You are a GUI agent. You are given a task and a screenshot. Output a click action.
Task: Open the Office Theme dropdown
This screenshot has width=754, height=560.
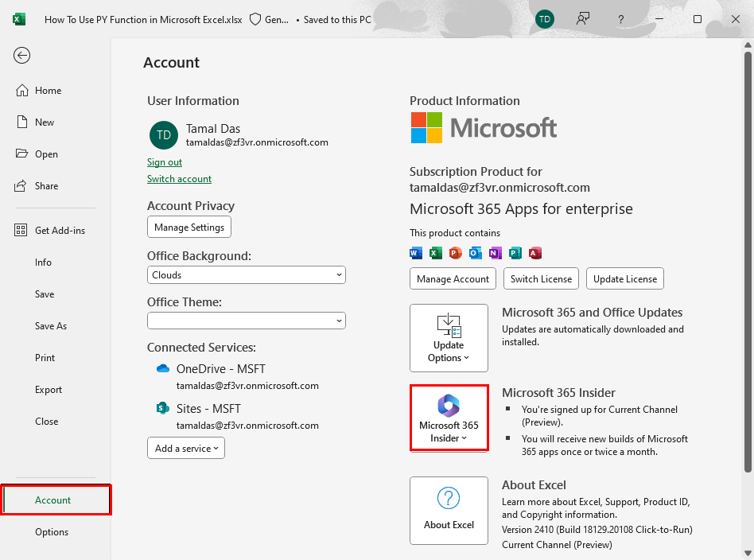pyautogui.click(x=247, y=321)
